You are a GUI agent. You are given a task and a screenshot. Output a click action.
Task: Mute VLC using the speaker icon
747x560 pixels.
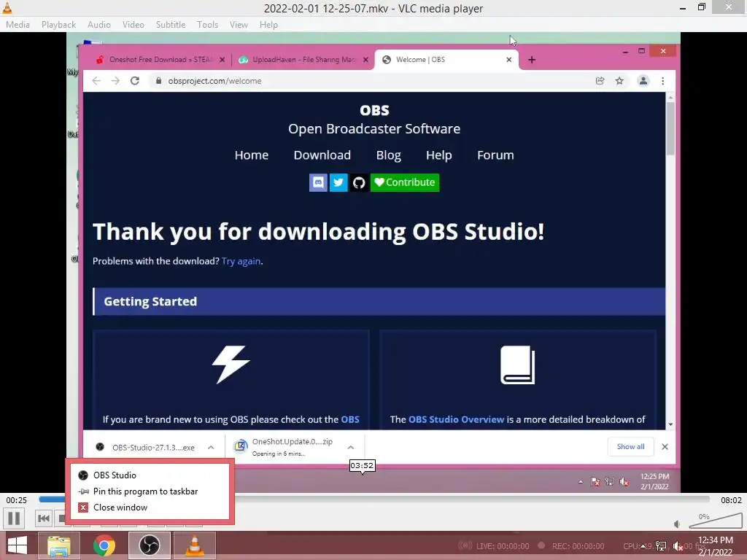tap(677, 524)
